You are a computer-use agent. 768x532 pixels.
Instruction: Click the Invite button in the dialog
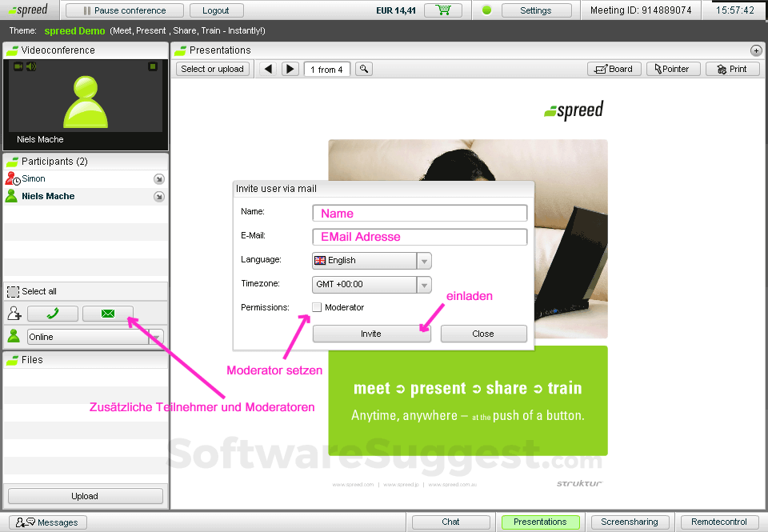(x=371, y=333)
